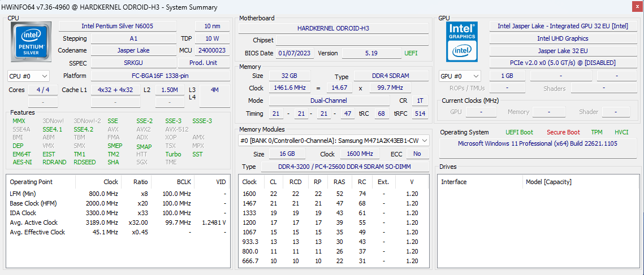Click the BIOS Version value 5.19
Viewport: 644px width, 275px height.
(371, 53)
